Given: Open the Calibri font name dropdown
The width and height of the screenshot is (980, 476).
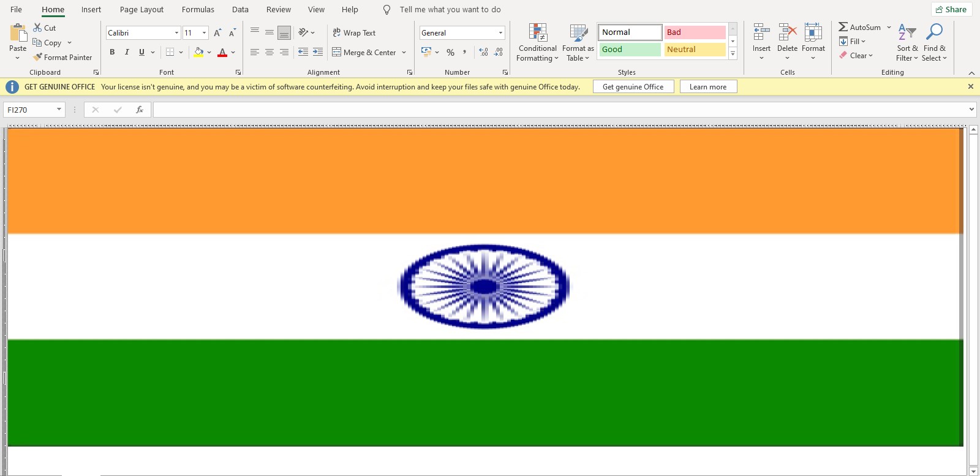Looking at the screenshot, I should [x=176, y=33].
